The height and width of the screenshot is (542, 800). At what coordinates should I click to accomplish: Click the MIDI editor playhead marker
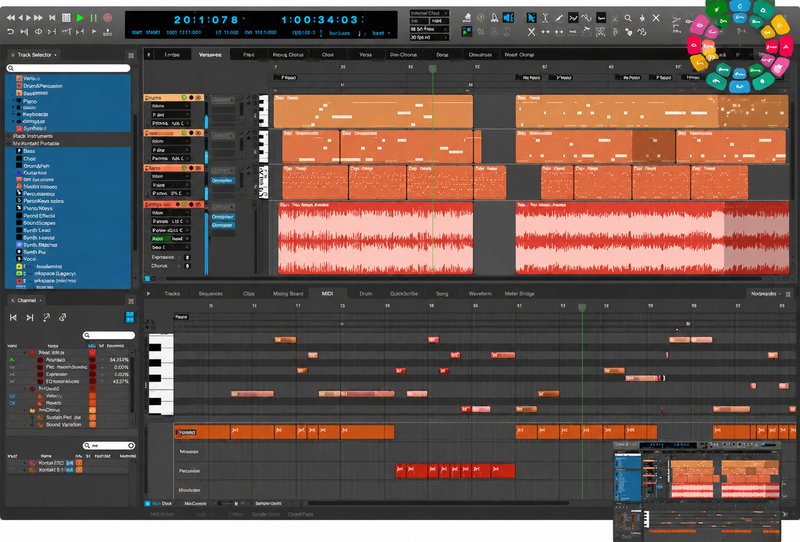tap(582, 307)
